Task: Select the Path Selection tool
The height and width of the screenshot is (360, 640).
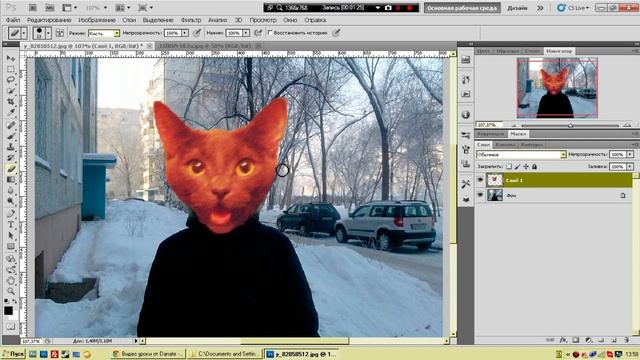Action: click(x=11, y=236)
